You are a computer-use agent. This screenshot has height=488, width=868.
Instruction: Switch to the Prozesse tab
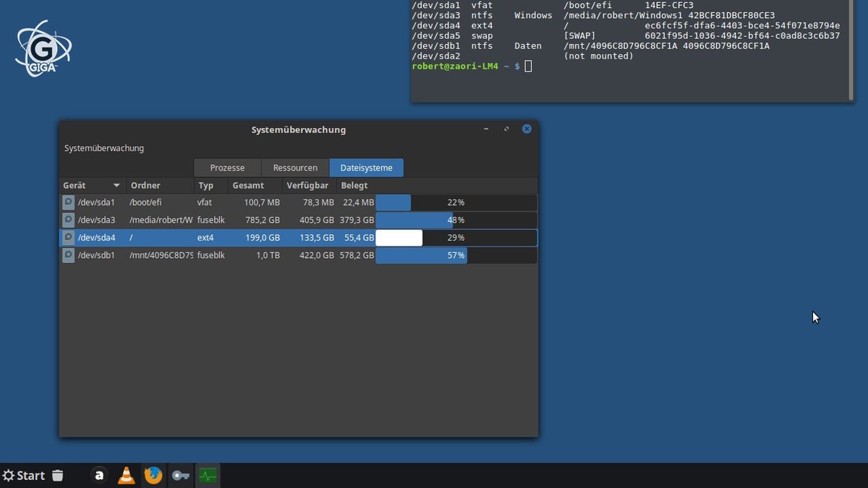point(226,167)
